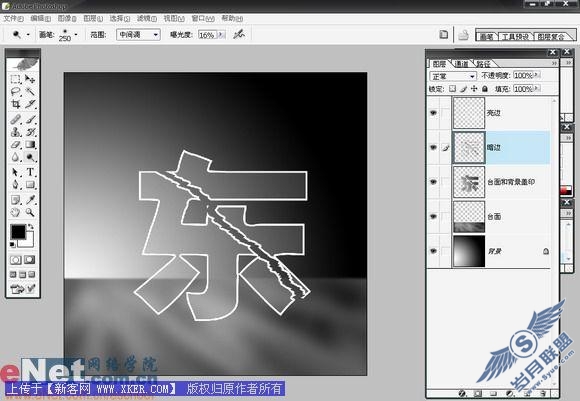Select the Crop tool
The image size is (580, 401).
16,104
